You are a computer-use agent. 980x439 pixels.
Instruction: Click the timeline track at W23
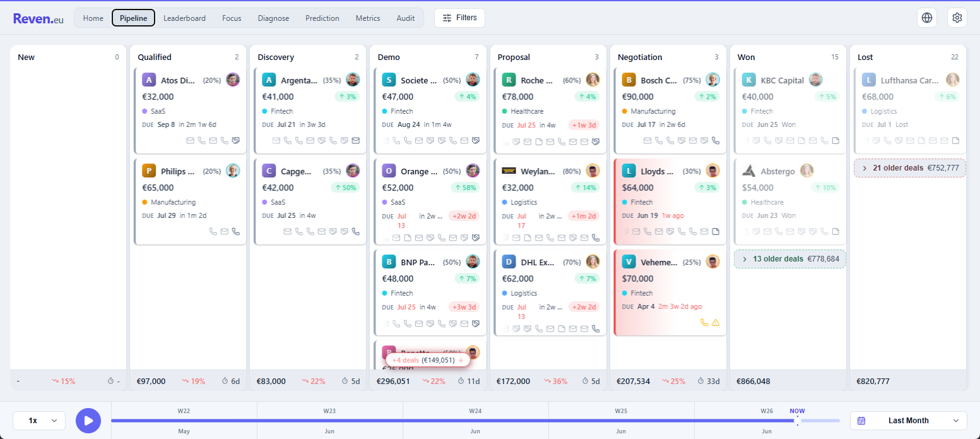329,420
